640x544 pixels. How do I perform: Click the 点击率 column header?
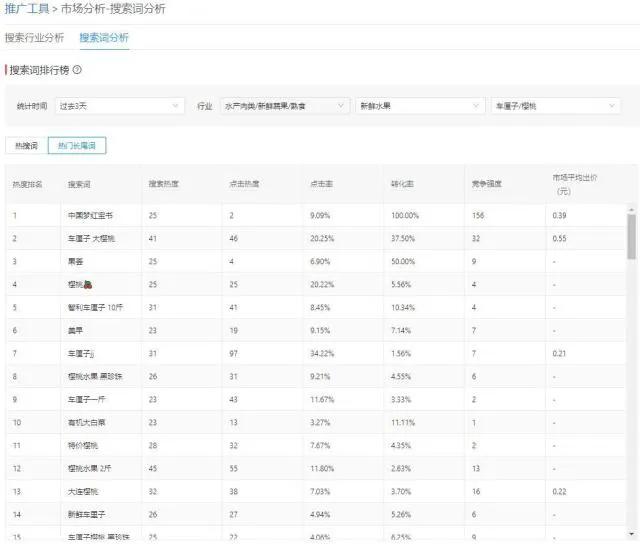[x=321, y=184]
